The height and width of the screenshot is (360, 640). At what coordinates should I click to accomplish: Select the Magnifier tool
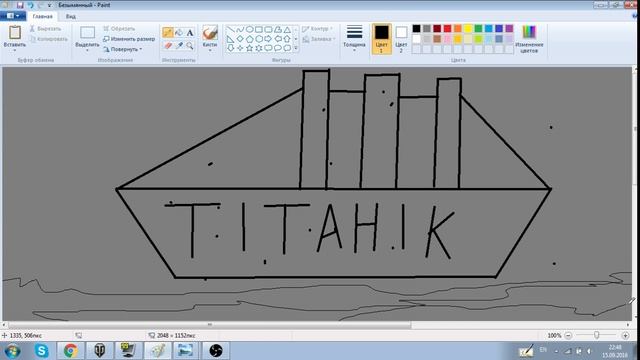point(190,45)
